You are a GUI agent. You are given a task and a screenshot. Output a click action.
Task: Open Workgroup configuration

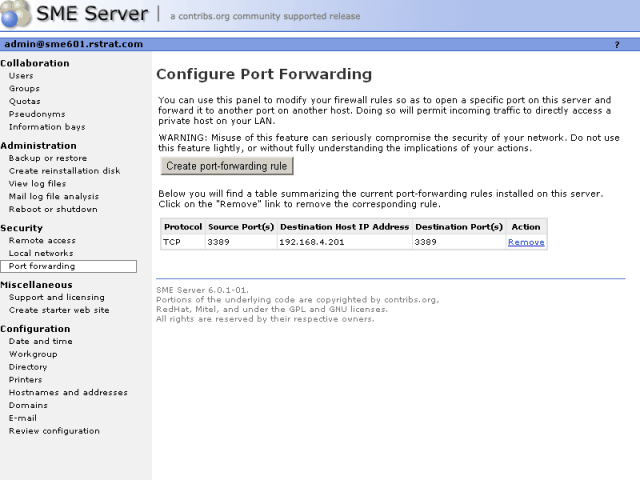tap(33, 354)
